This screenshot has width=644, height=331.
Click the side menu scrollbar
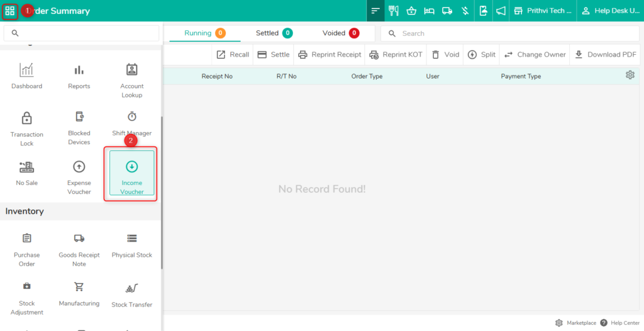click(162, 193)
